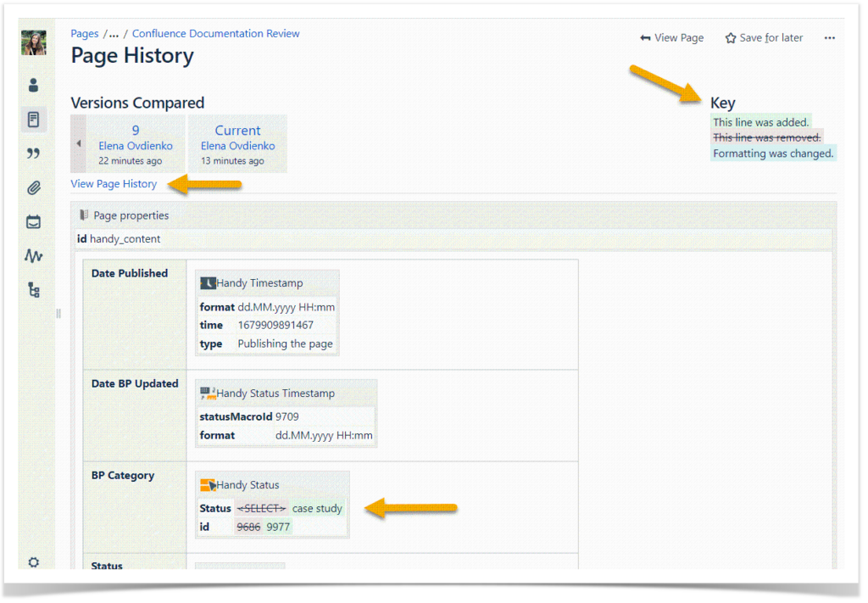Viewport: 868px width, 603px height.
Task: Open Space Settings via the gear icon
Action: (33, 562)
